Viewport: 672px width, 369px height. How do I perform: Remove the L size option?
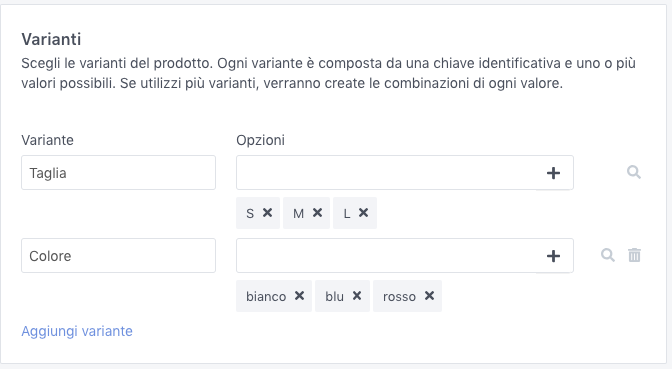363,213
